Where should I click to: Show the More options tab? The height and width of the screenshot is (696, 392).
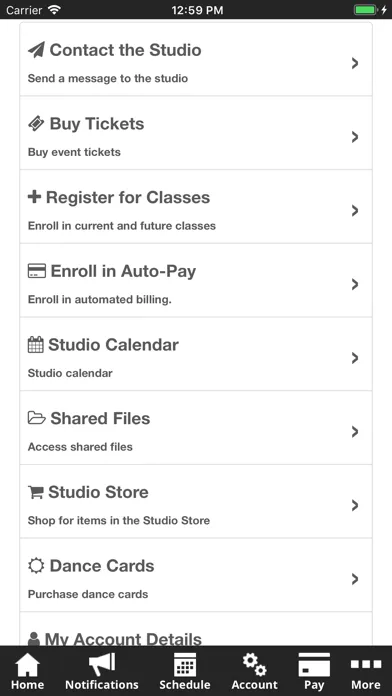tap(366, 671)
